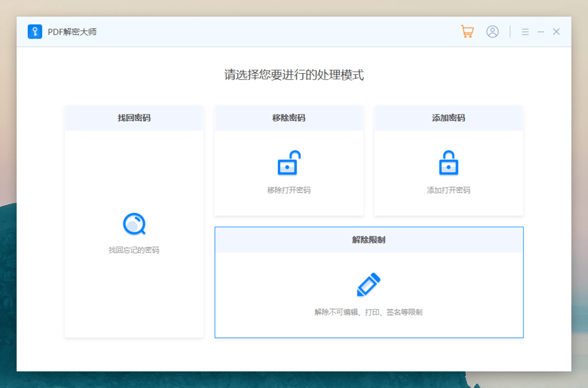
Task: Open the shopping cart purchase icon
Action: (467, 32)
